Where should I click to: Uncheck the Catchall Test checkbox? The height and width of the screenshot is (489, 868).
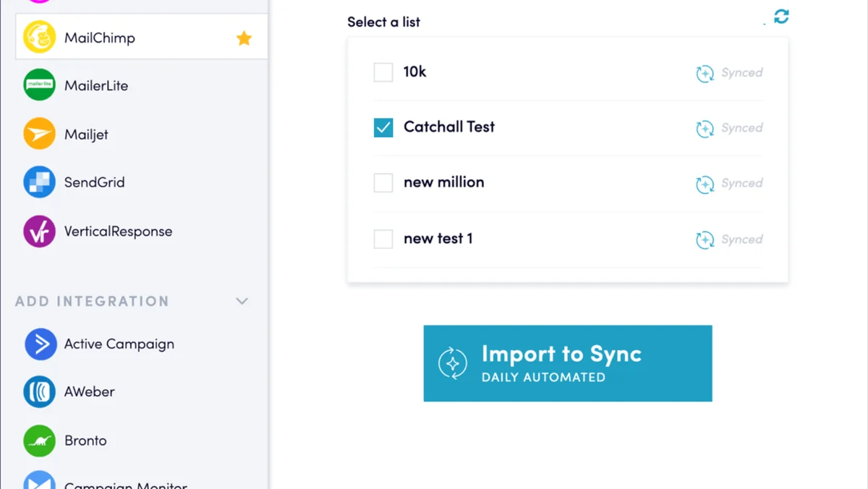[x=383, y=127]
